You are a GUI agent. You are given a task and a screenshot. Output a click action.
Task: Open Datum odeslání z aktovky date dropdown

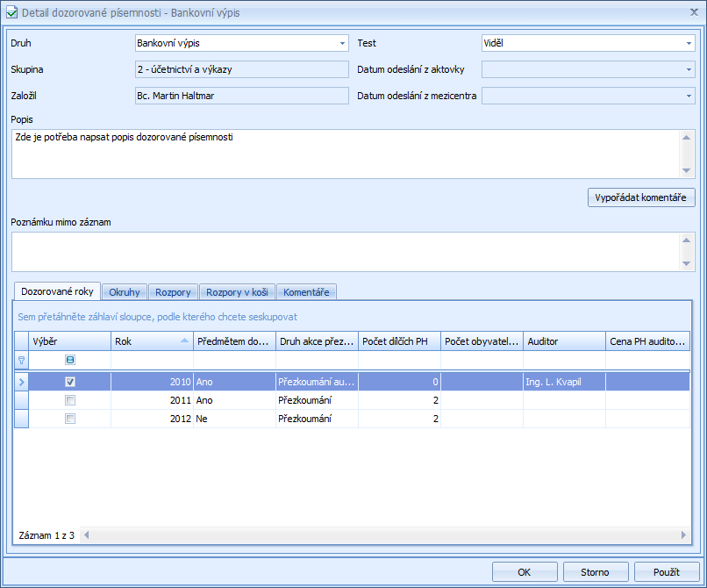pyautogui.click(x=689, y=69)
